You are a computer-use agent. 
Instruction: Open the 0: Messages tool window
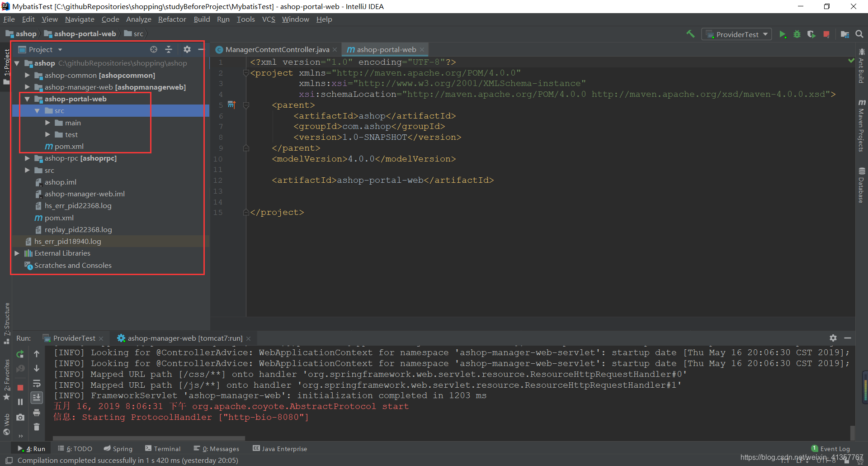(x=217, y=449)
